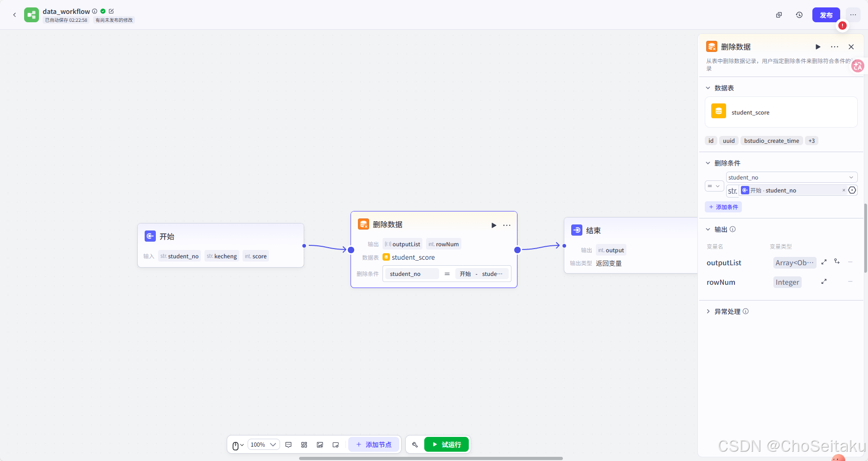Go back with the top-left arrow
Screen dimensions: 868x461
(14, 15)
